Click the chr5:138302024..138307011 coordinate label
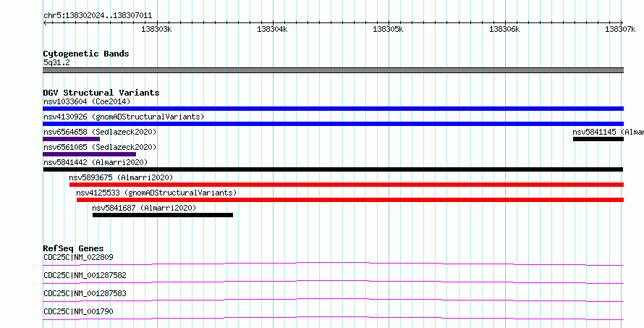The width and height of the screenshot is (644, 328). 98,16
